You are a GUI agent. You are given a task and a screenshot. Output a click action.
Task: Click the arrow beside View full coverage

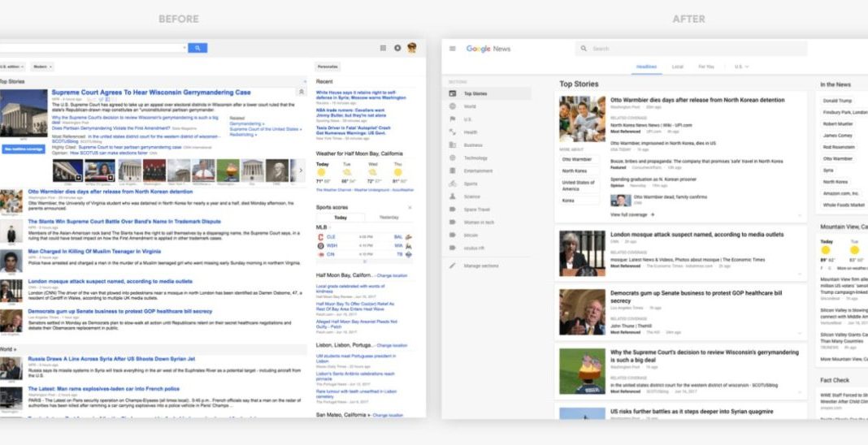click(x=653, y=214)
